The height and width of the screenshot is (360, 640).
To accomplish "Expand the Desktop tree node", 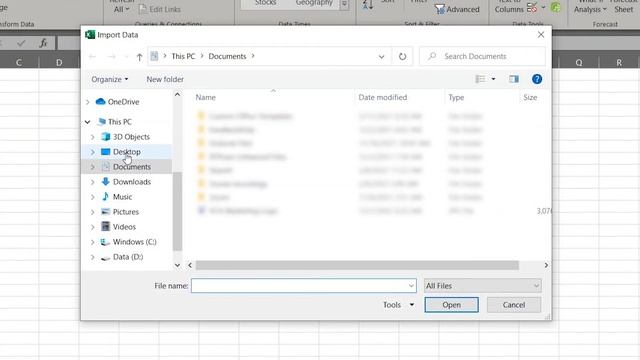I will click(93, 152).
